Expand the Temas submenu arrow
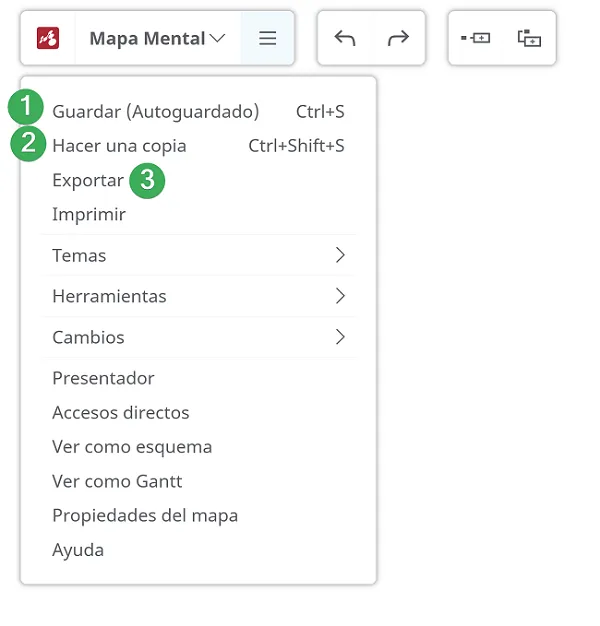The height and width of the screenshot is (626, 600). [x=340, y=255]
